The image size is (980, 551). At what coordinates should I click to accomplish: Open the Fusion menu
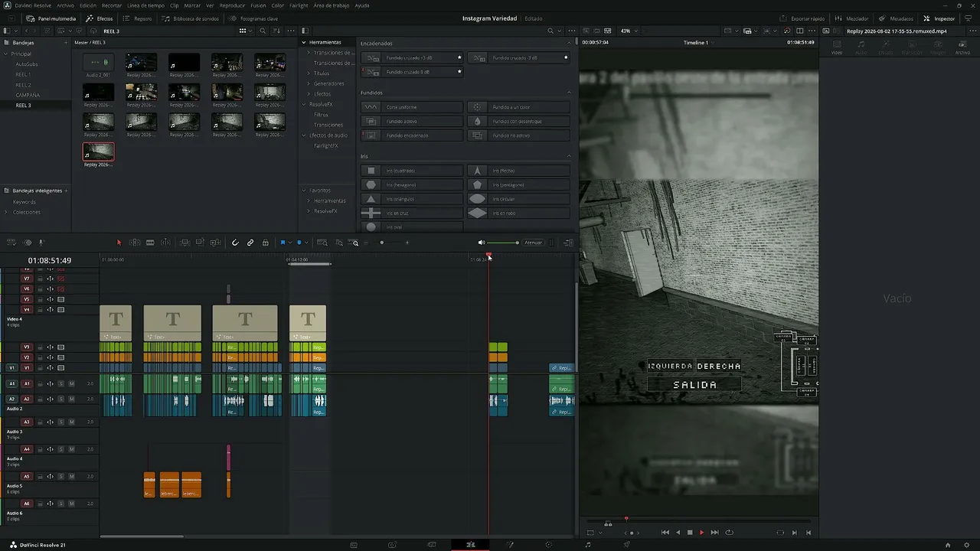point(258,5)
